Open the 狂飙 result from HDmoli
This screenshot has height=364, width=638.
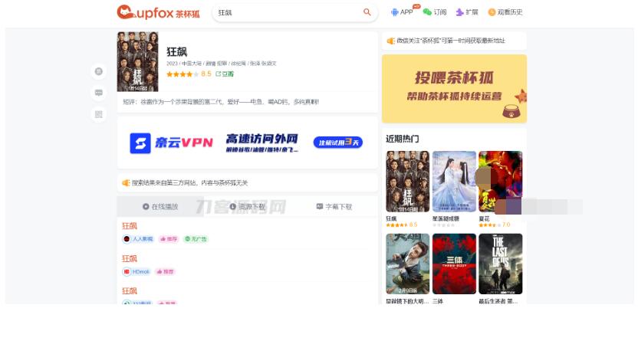(x=129, y=259)
